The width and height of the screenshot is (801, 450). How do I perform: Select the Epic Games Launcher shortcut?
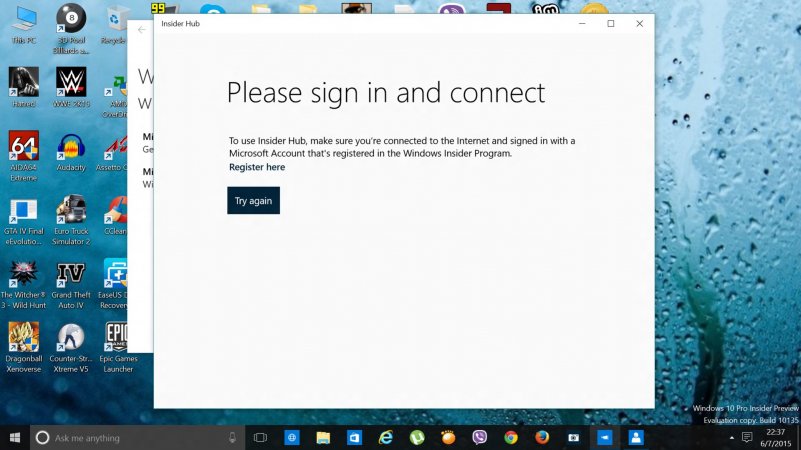point(118,348)
